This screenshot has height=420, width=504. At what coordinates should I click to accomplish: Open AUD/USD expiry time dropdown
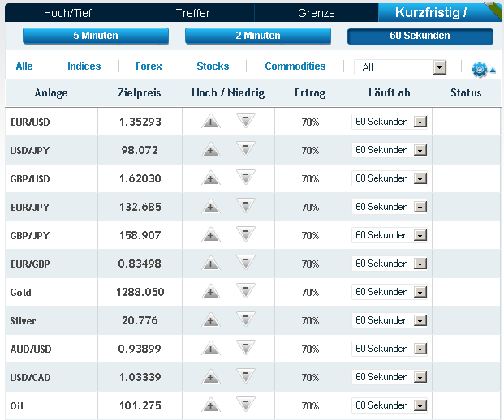click(390, 349)
